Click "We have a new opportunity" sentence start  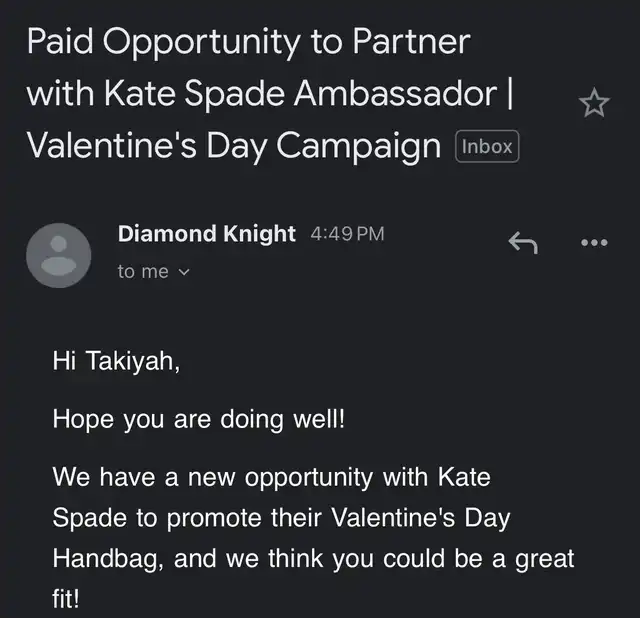(190, 477)
